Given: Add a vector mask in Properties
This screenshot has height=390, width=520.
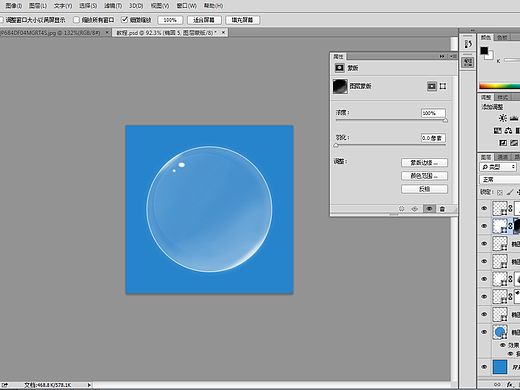Looking at the screenshot, I should 443,86.
